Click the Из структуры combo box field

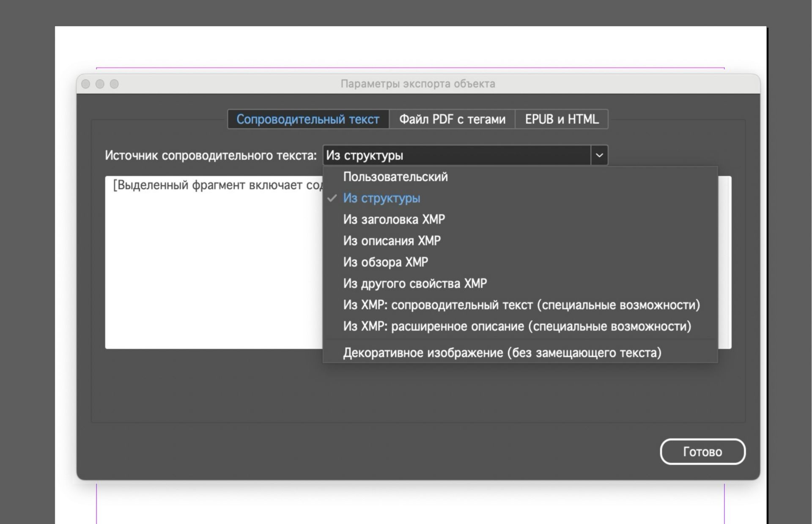(456, 155)
